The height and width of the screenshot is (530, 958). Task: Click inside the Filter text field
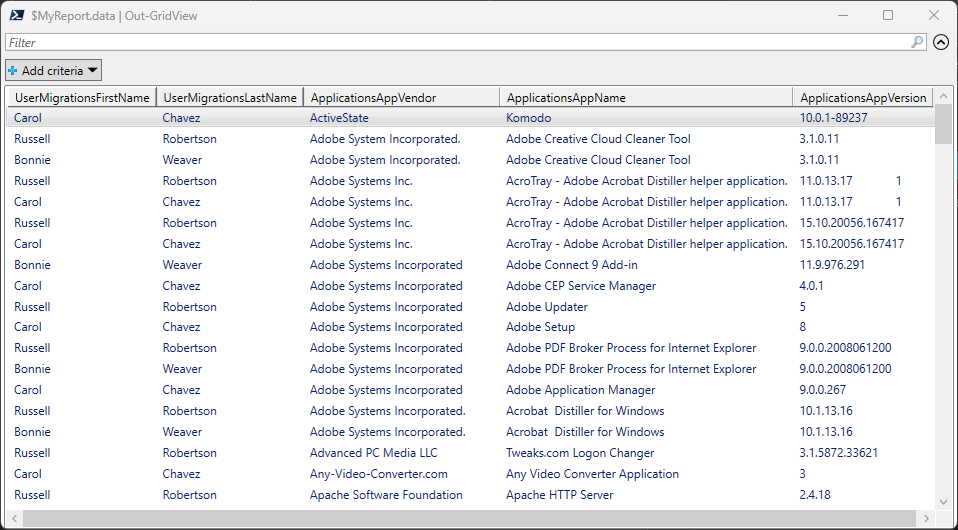(458, 42)
